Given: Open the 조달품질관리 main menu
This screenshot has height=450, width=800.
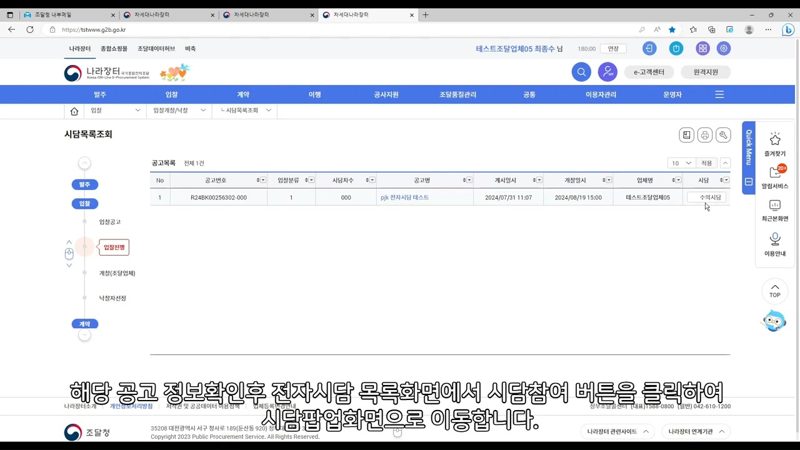Looking at the screenshot, I should point(458,95).
